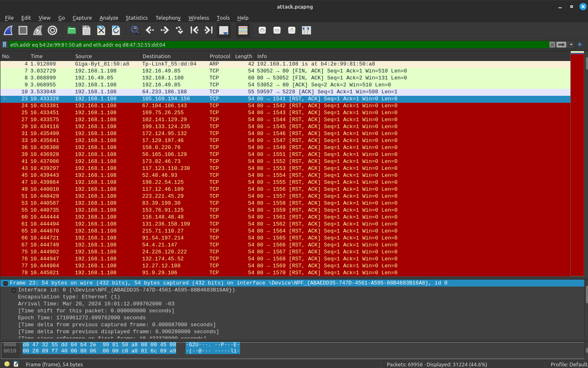Reset text to normal size

click(292, 30)
